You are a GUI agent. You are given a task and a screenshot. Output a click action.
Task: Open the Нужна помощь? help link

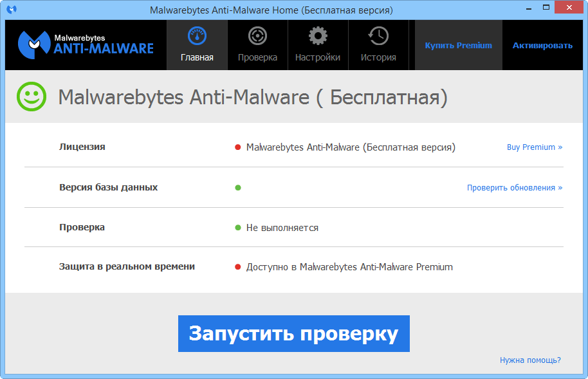[530, 360]
